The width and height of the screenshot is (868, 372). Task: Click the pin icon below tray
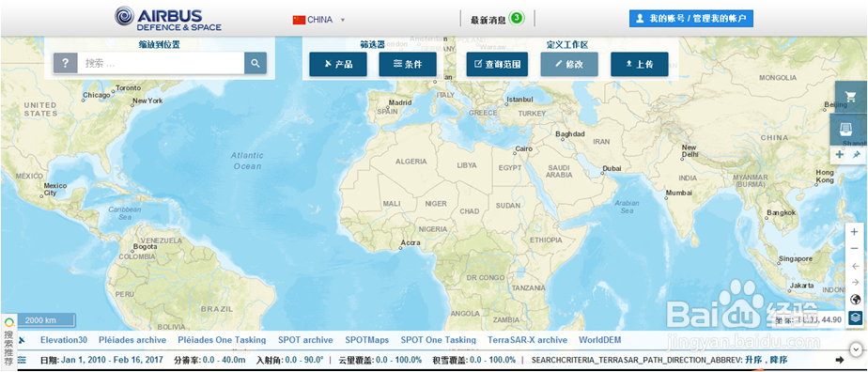[x=857, y=154]
